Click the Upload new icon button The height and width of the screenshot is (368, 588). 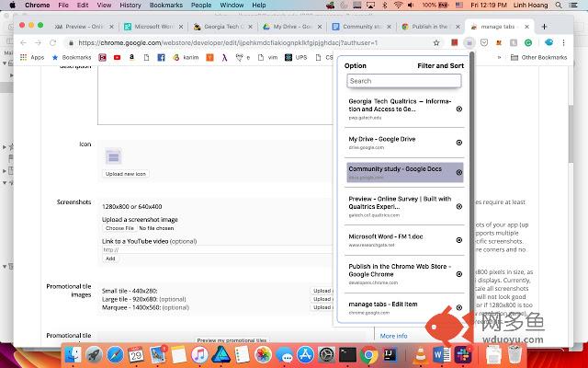125,174
